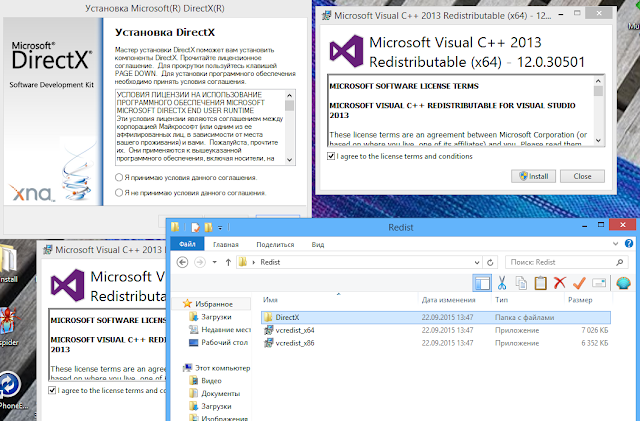Click the Paste clipboard icon in Redist toolbar
Screen dimensions: 640x421
pos(540,283)
